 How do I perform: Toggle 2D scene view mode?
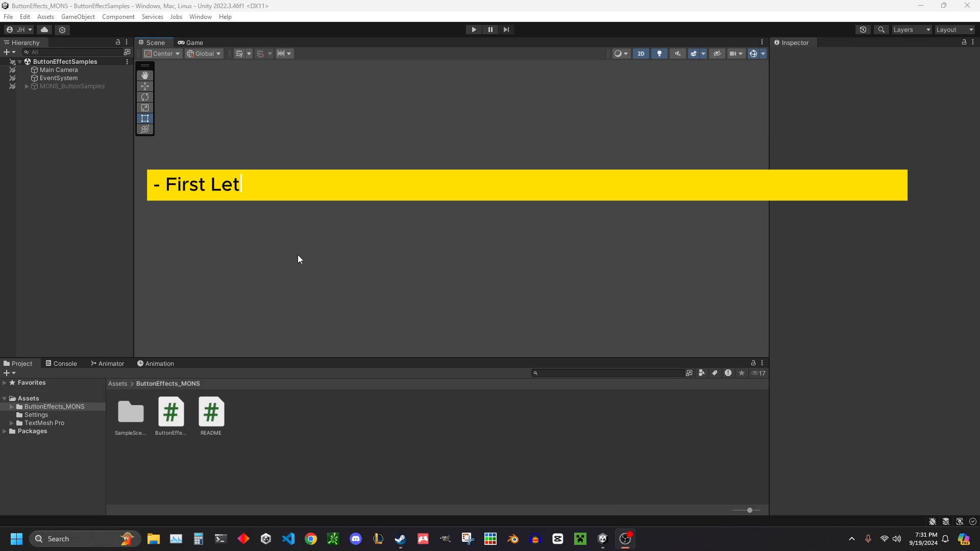(x=641, y=54)
